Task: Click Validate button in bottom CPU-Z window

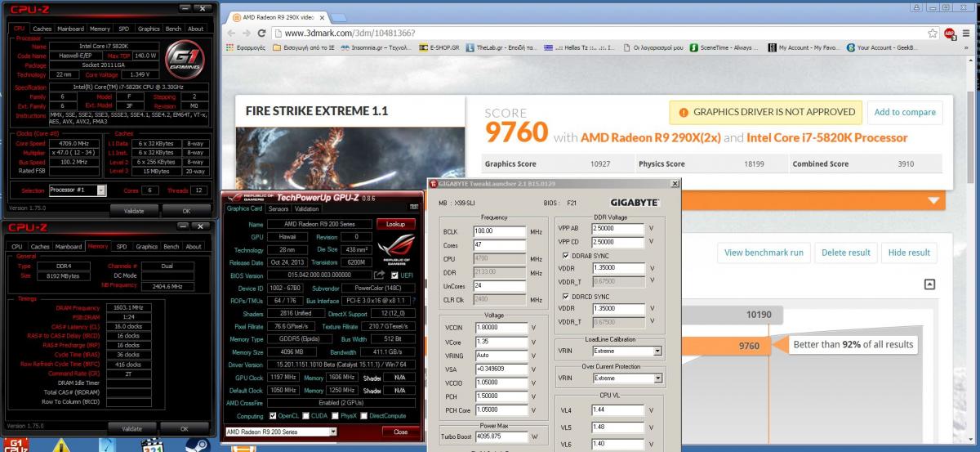Action: pyautogui.click(x=131, y=428)
